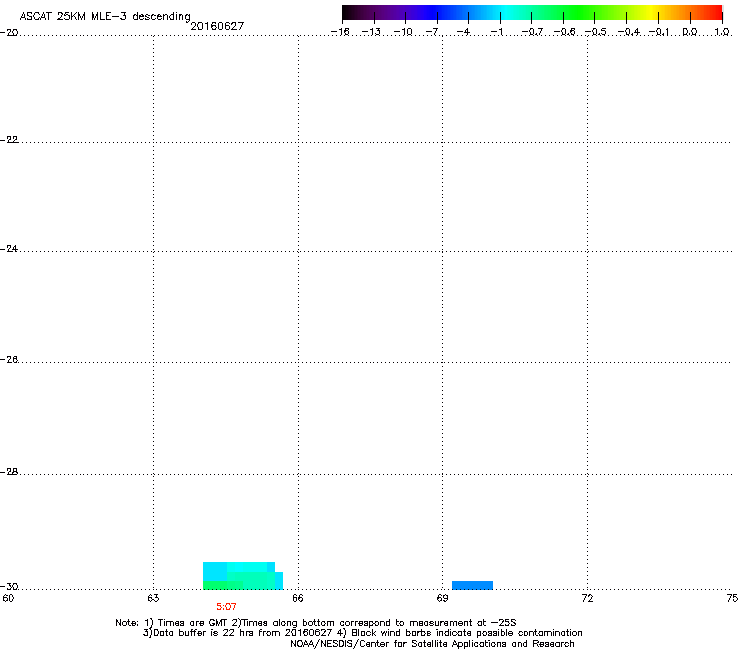
Task: Click the 1.0 label on the color scale
Action: [722, 32]
